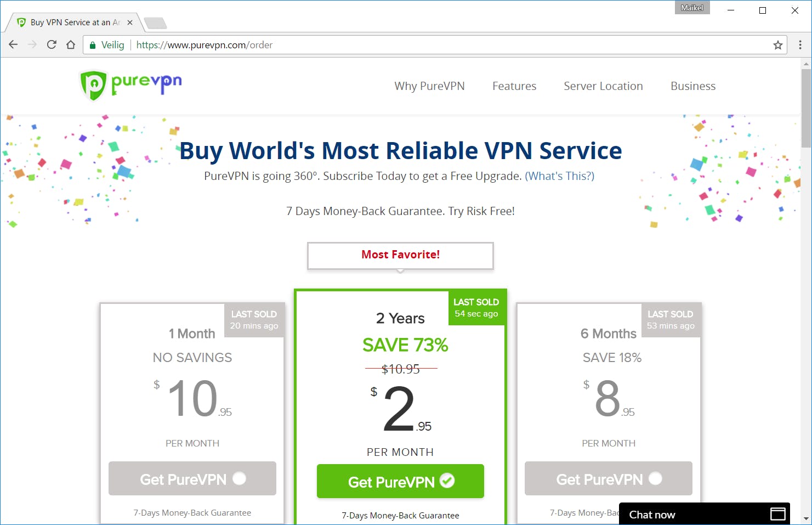The height and width of the screenshot is (525, 812).
Task: Open a new browser tab
Action: (155, 23)
